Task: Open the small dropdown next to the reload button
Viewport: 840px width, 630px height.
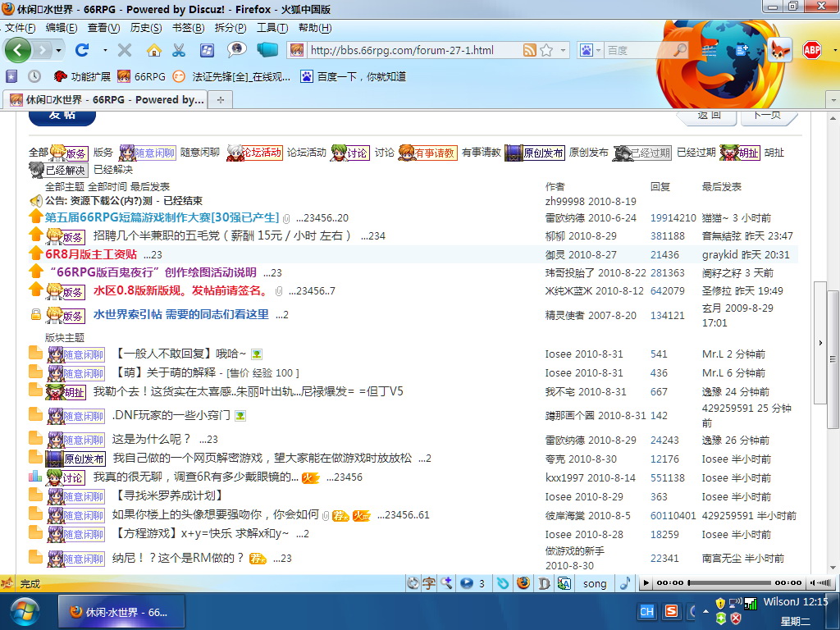Action: [105, 50]
